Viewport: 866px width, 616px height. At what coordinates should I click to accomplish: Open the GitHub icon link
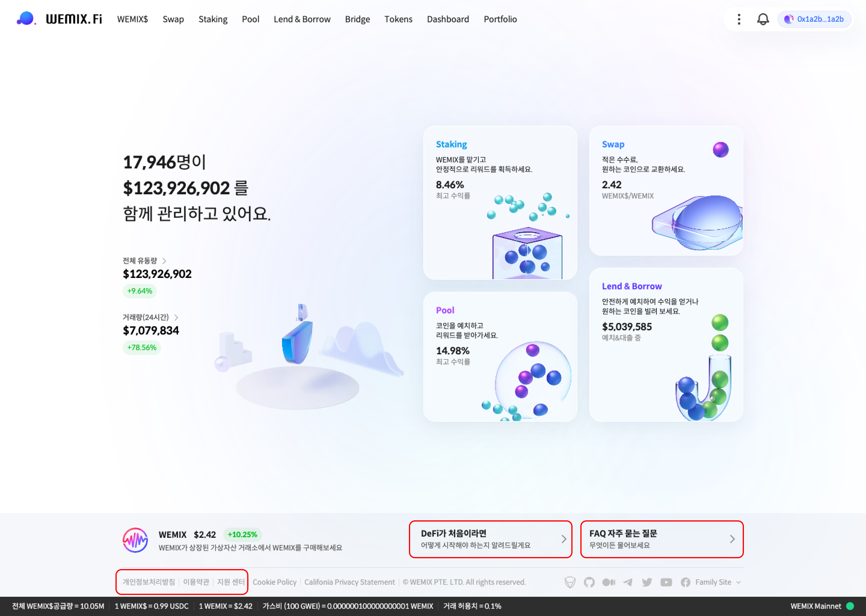(589, 582)
